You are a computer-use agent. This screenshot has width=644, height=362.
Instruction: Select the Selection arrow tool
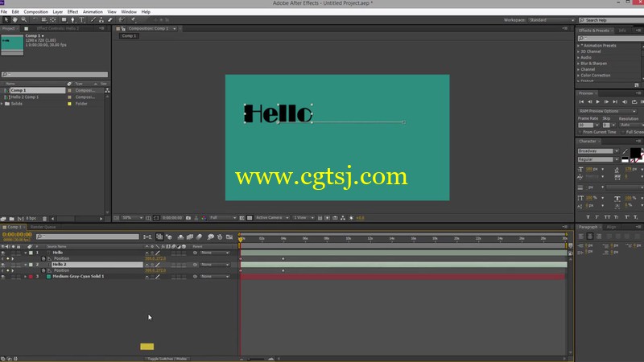tap(6, 19)
